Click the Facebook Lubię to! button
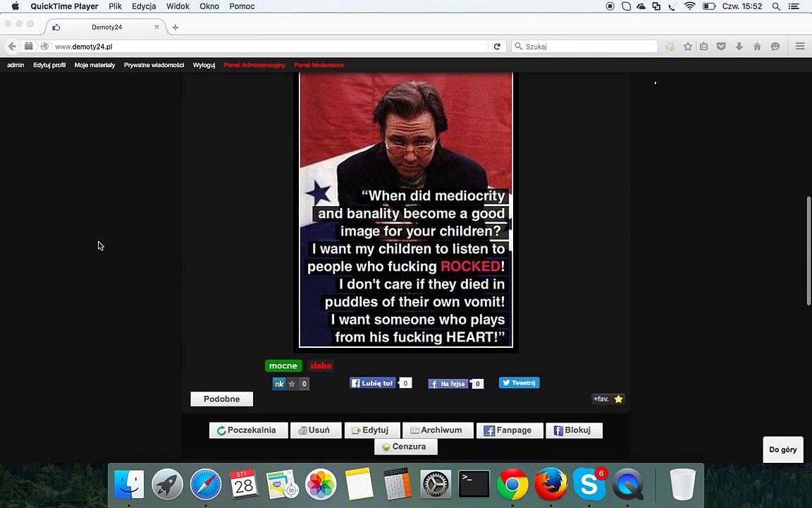 pyautogui.click(x=373, y=383)
